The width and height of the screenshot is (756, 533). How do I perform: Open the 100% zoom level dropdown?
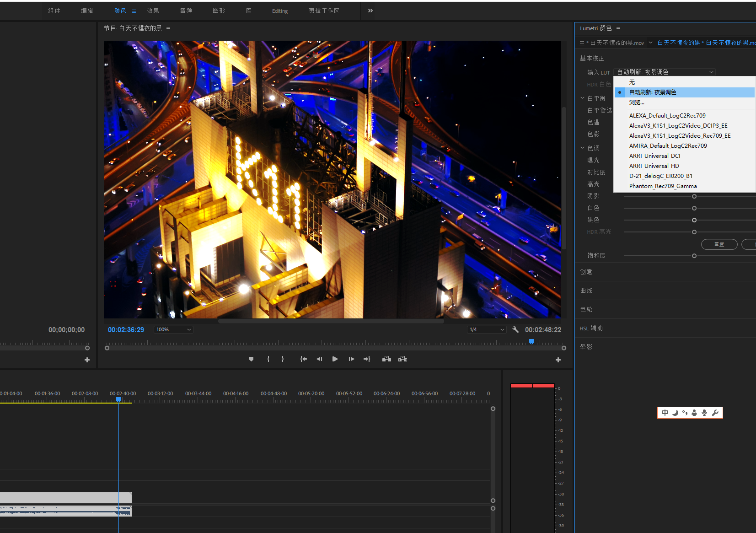(x=174, y=329)
